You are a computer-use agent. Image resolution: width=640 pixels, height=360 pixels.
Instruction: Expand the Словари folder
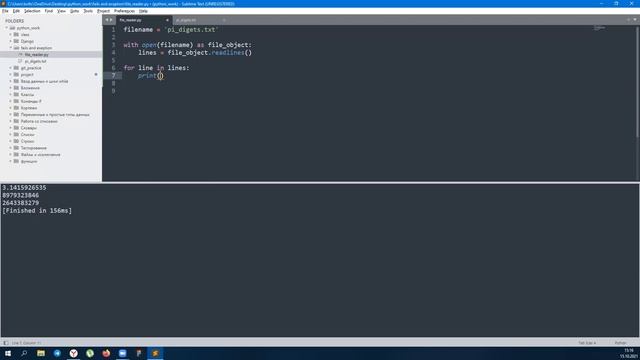coord(11,128)
